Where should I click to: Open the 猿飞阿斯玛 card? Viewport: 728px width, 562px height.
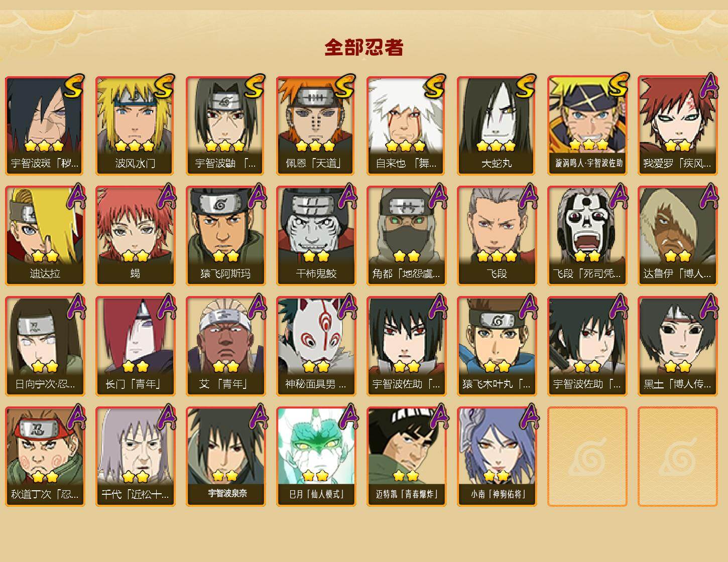coord(225,236)
